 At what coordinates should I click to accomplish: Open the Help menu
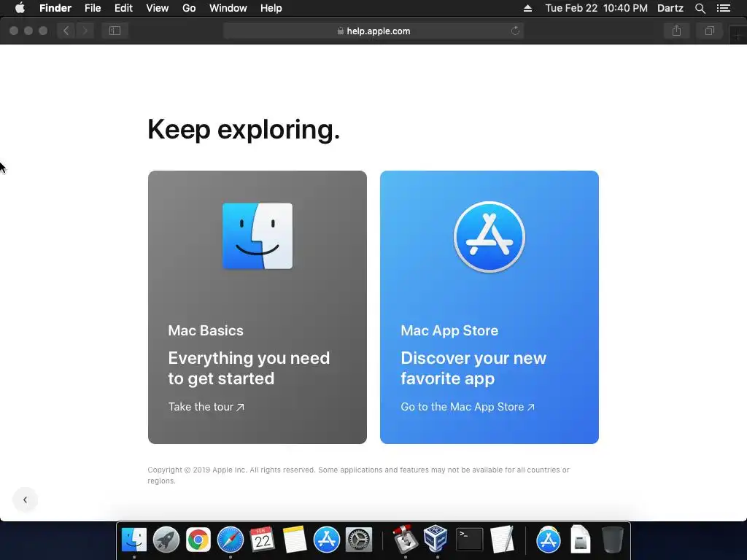coord(271,8)
